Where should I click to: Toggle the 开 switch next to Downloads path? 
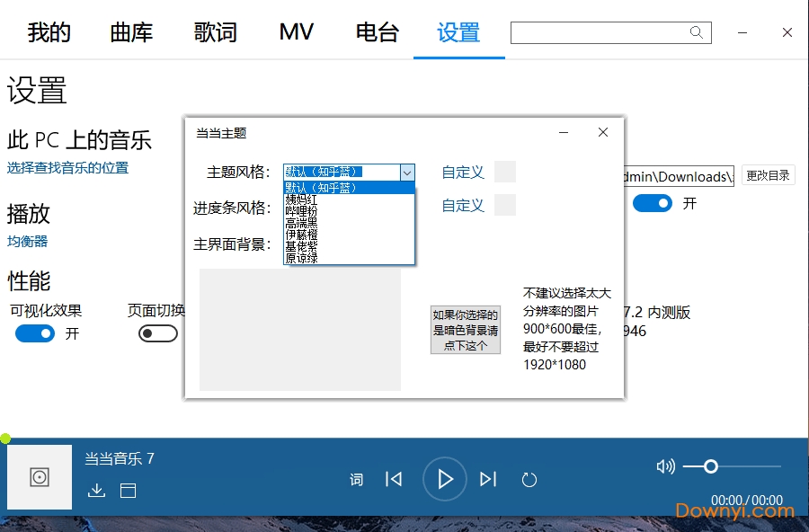[x=652, y=203]
